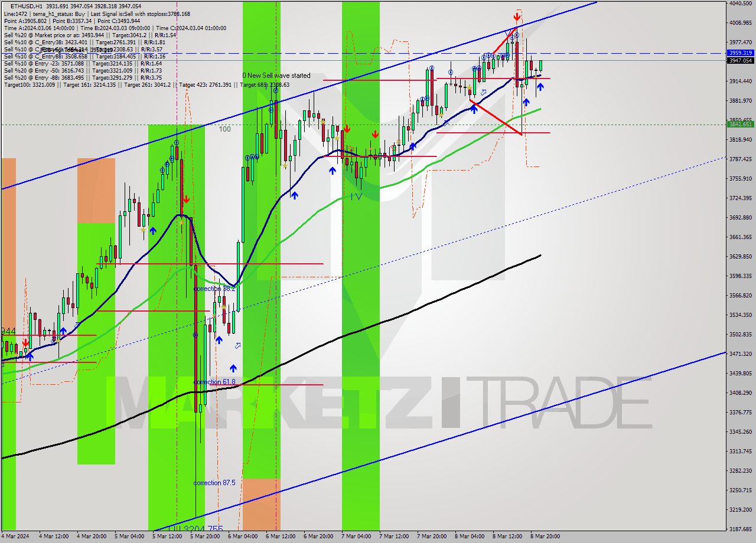Screen dimensions: 756x543
Task: Click the 'Sell %10 @ C_Entry88' line
Action: (x=84, y=56)
